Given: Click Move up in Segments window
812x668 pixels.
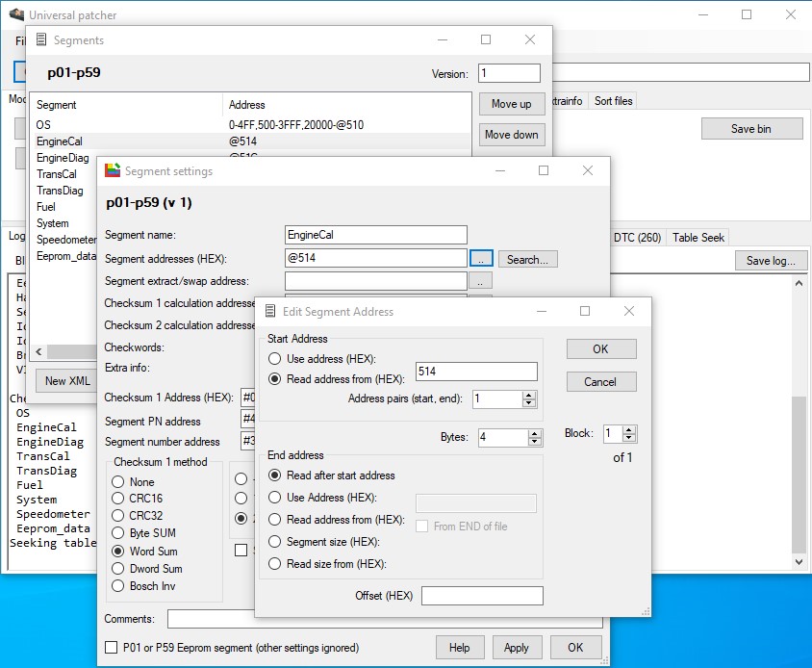Looking at the screenshot, I should (x=512, y=104).
